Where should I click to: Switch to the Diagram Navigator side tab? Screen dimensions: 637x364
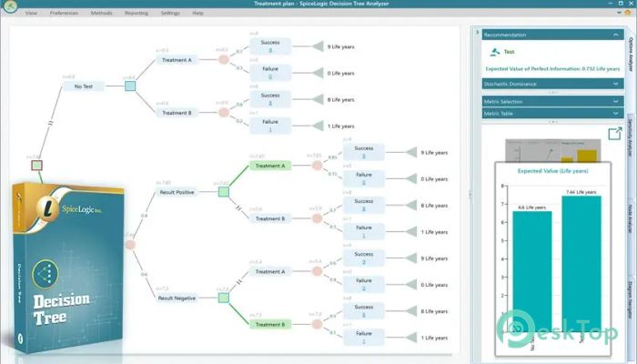pos(631,299)
